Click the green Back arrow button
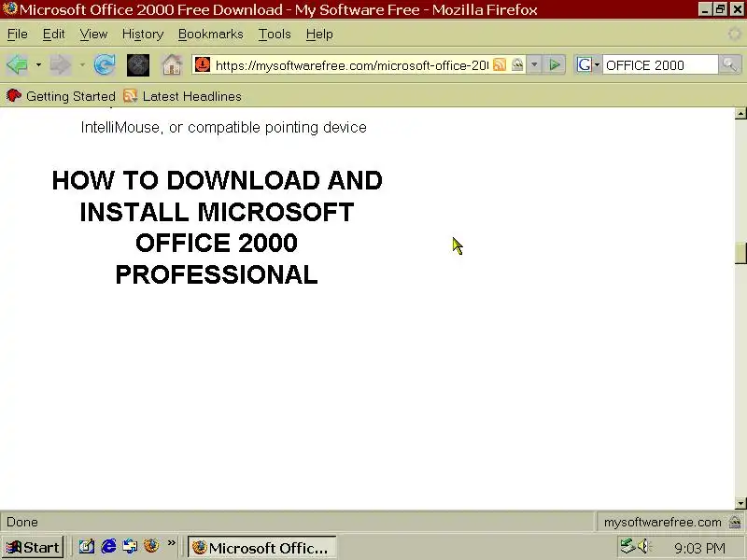The width and height of the screenshot is (747, 560). pos(18,64)
